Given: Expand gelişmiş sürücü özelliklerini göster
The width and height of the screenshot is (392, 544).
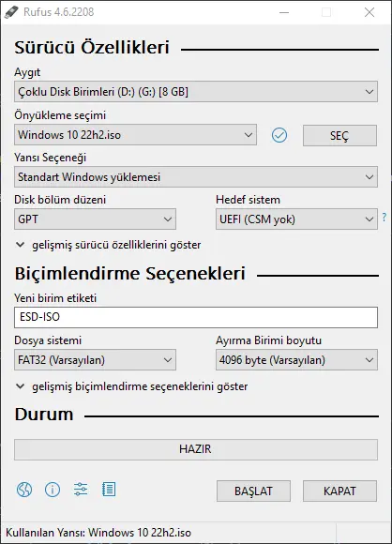Looking at the screenshot, I should 108,245.
